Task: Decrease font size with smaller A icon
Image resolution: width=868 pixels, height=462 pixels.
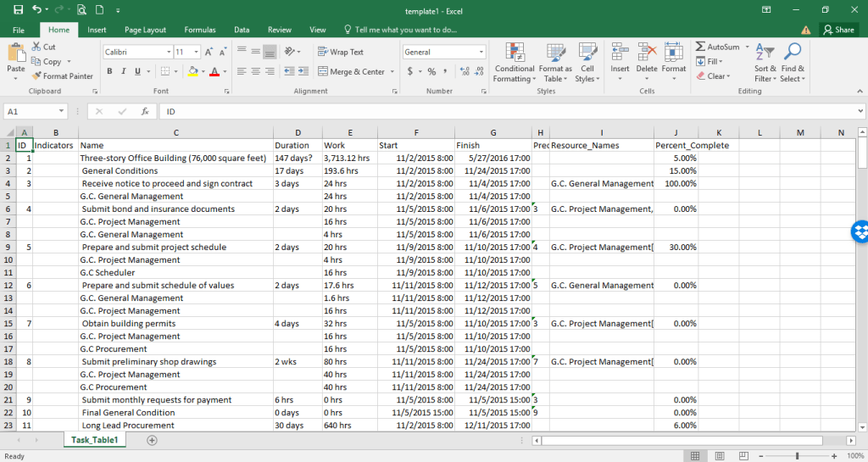Action: pos(223,52)
